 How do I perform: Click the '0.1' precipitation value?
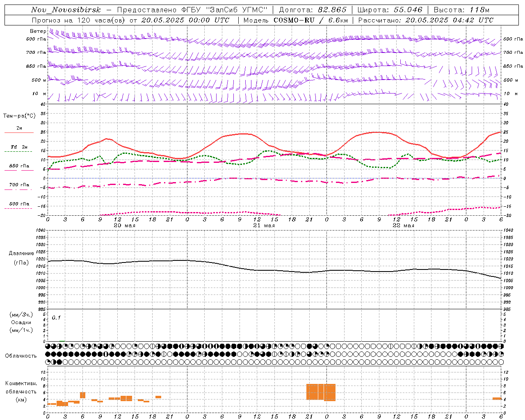click(56, 317)
